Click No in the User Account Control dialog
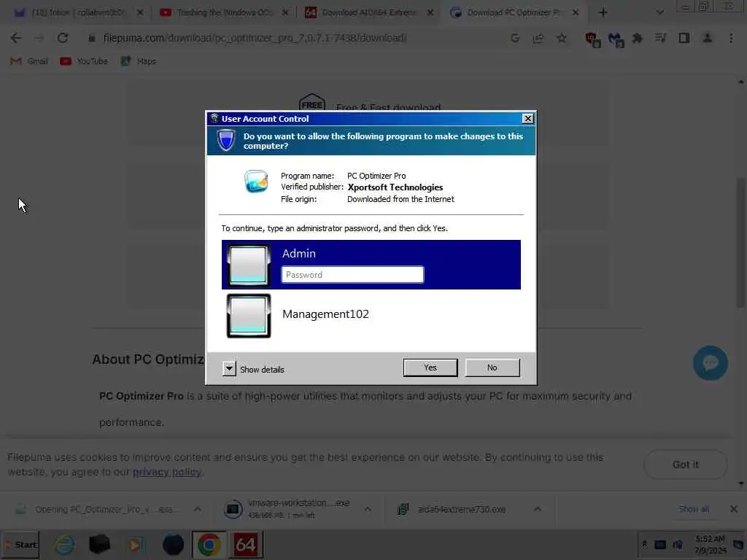Viewport: 747px width, 560px height. click(492, 367)
